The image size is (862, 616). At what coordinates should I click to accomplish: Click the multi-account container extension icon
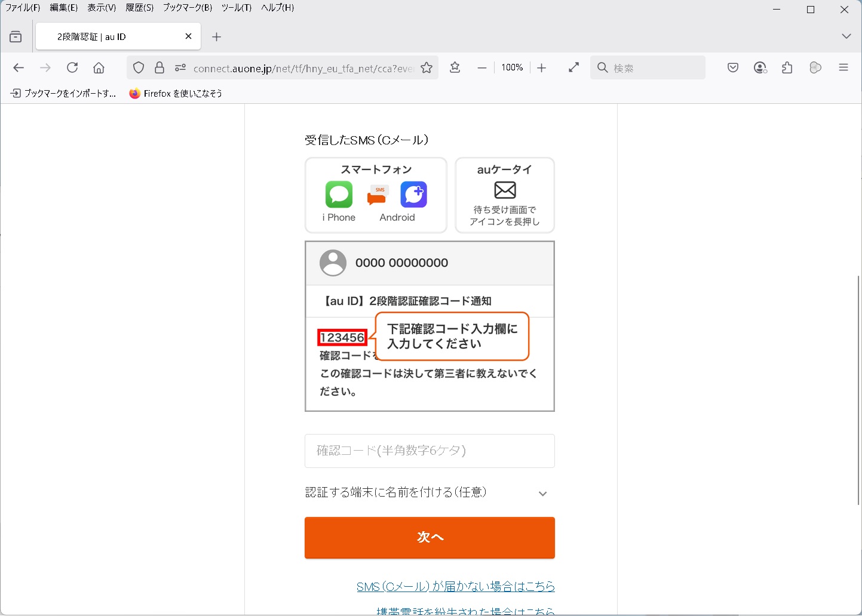click(x=815, y=68)
